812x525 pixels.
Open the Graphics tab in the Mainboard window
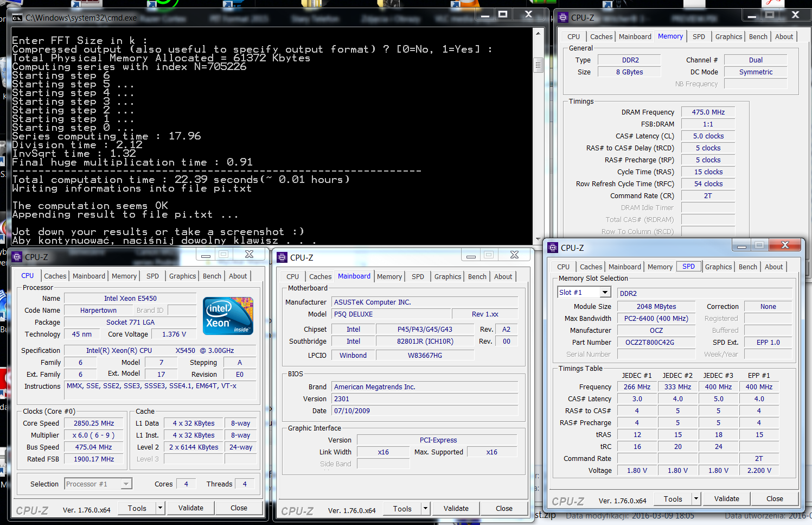tap(447, 276)
